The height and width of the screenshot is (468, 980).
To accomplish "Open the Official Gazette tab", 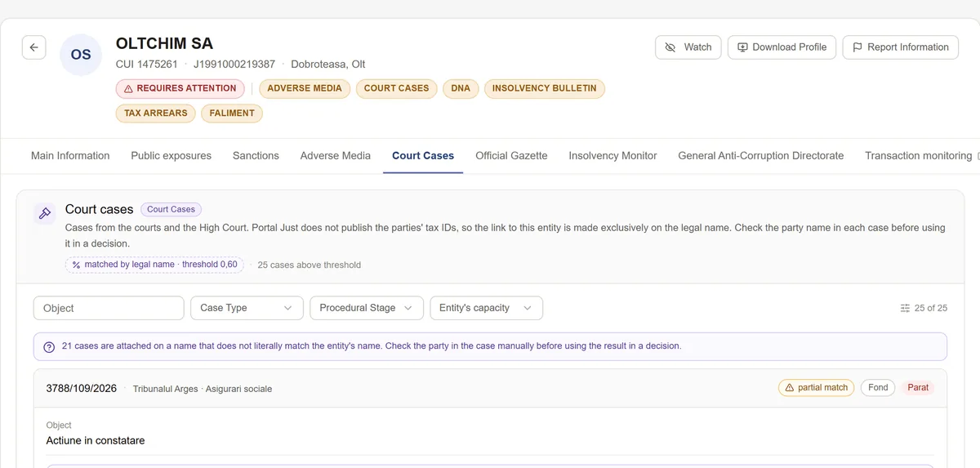I will [511, 155].
